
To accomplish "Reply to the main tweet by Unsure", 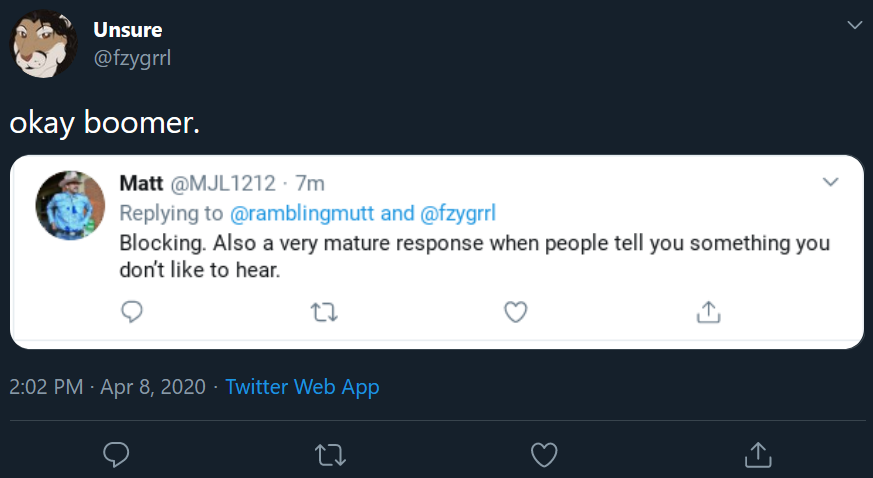I will [x=116, y=455].
